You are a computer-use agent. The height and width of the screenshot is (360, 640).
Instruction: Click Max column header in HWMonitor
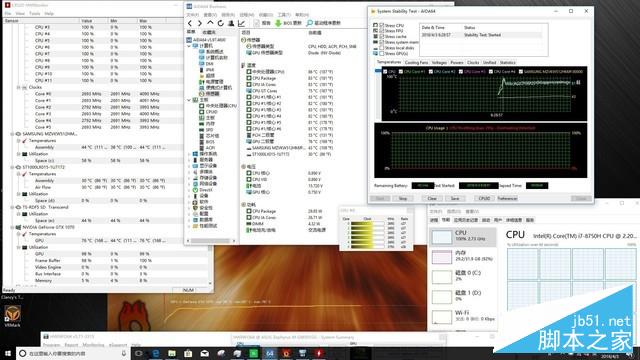[x=151, y=20]
